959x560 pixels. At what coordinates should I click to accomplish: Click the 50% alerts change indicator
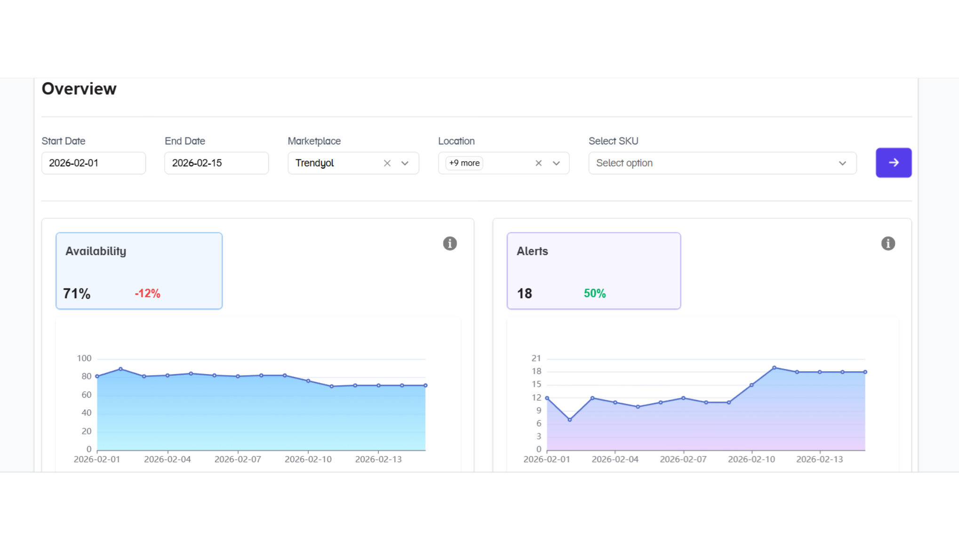pos(594,293)
